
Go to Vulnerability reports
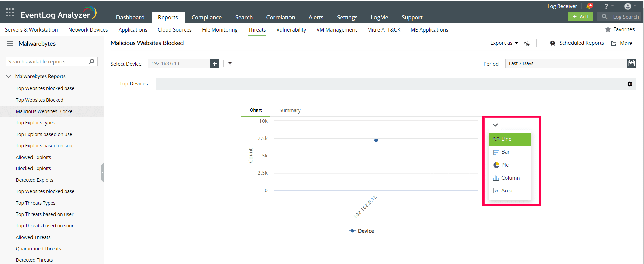click(x=291, y=30)
